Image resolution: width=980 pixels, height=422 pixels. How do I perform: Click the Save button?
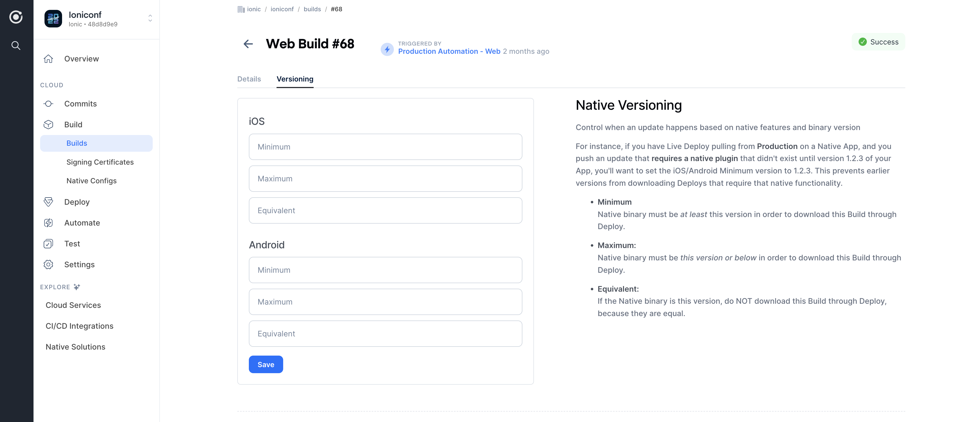pos(266,364)
